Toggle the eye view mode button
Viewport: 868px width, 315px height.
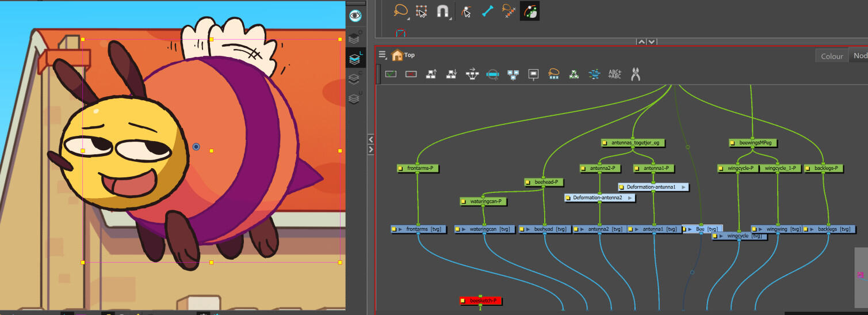point(355,16)
